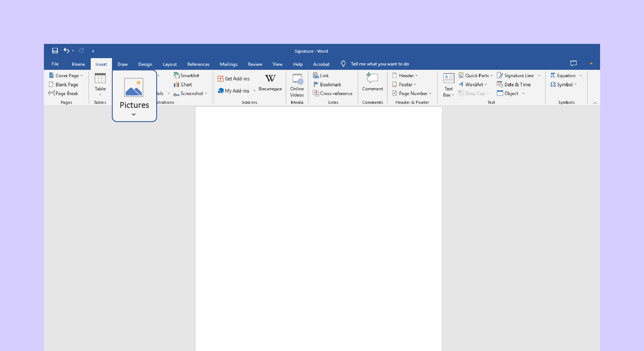Image resolution: width=644 pixels, height=351 pixels.
Task: Open the View tab
Action: tap(277, 64)
